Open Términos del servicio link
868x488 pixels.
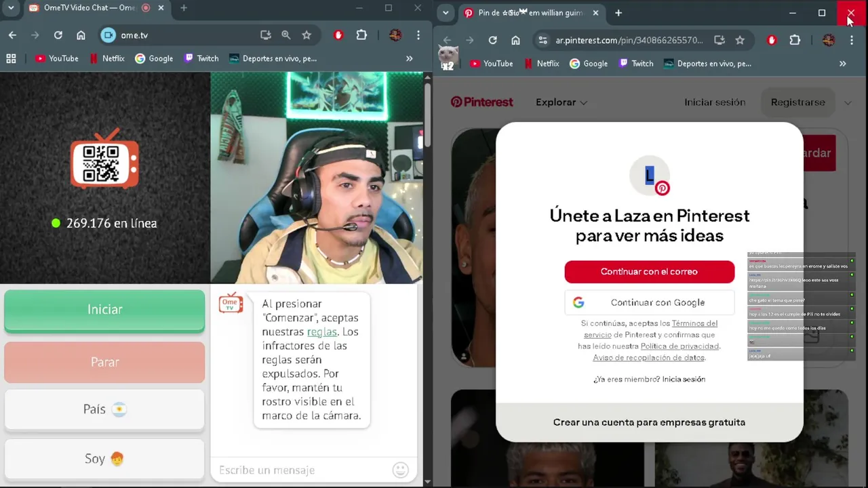(651, 329)
